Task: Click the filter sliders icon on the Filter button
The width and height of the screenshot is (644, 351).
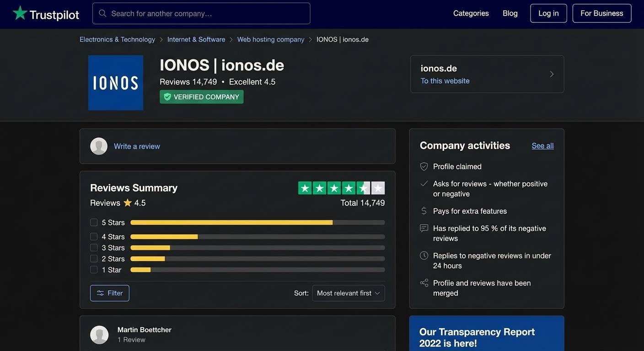Action: click(x=101, y=293)
